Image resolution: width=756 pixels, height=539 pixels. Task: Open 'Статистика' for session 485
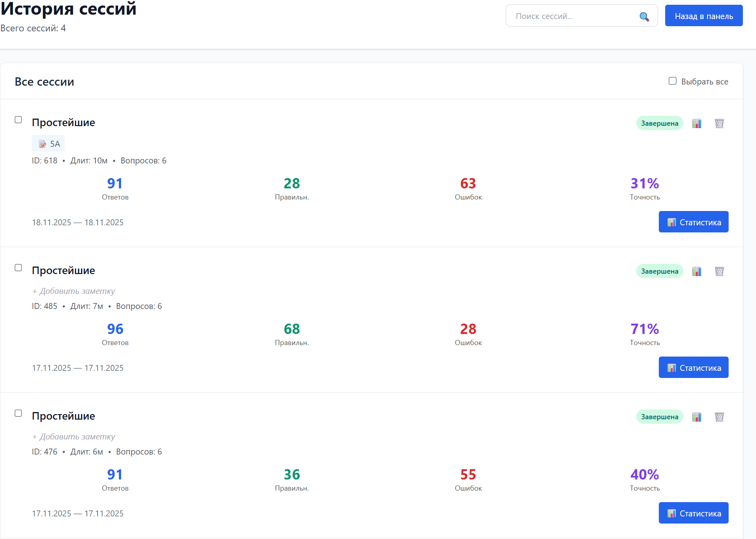pyautogui.click(x=693, y=368)
